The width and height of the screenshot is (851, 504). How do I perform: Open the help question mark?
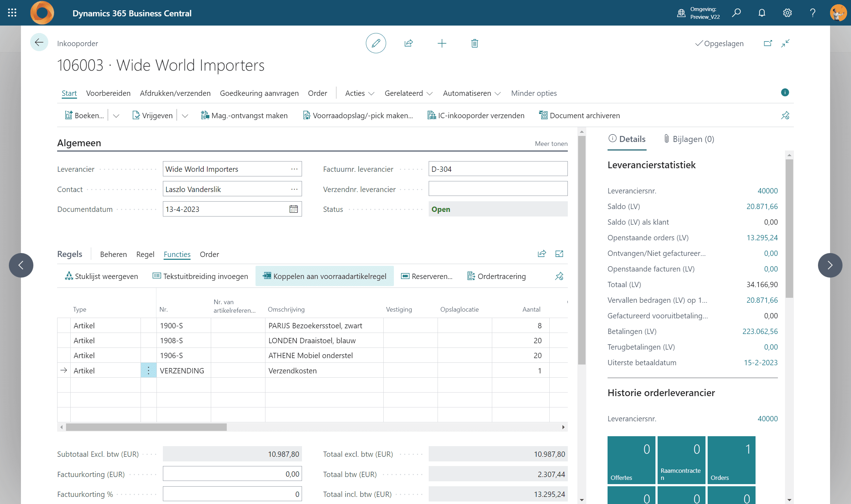(813, 13)
